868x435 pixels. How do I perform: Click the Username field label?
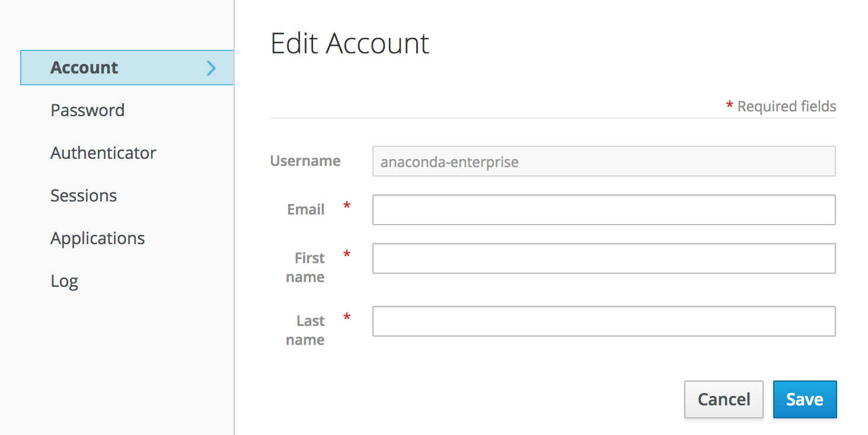[305, 161]
